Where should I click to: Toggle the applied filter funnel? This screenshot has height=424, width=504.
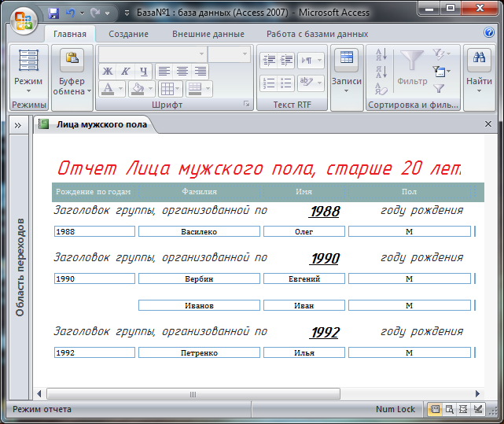[x=439, y=88]
